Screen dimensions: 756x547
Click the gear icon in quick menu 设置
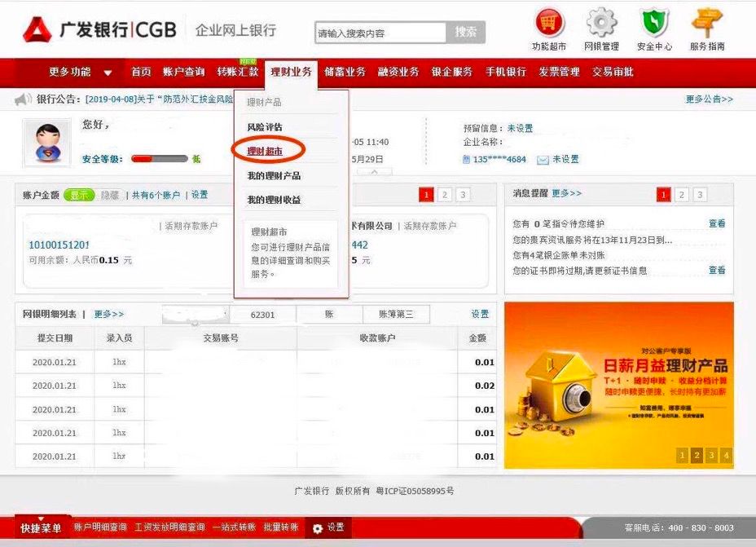tap(317, 528)
